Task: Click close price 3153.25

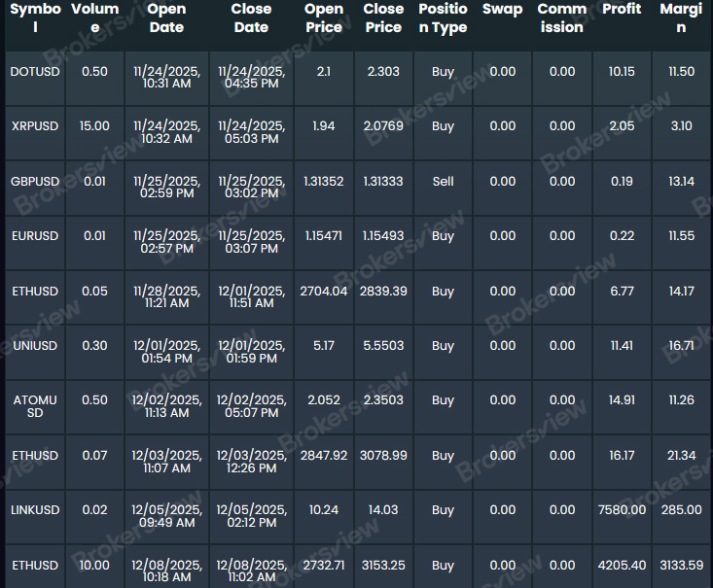Action: point(383,566)
